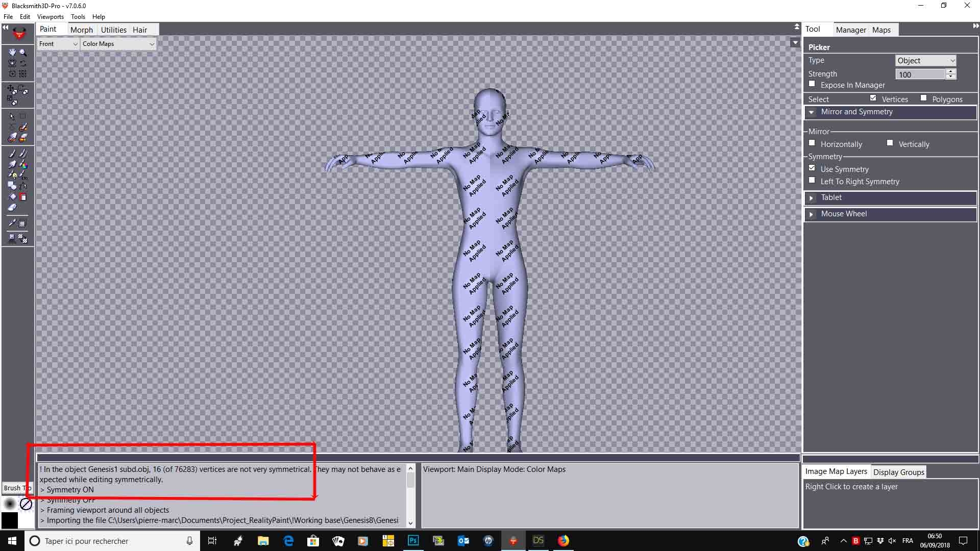Switch to the Morph tab

(82, 30)
